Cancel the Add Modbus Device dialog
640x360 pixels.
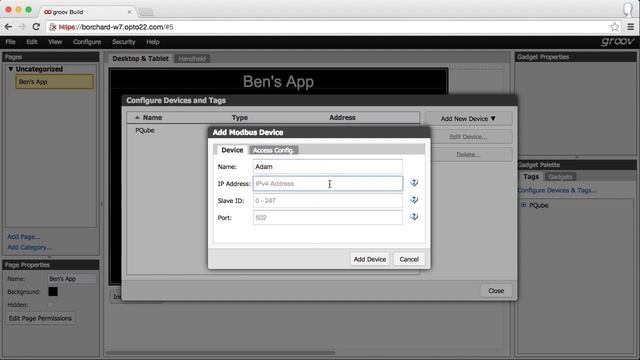(x=409, y=259)
